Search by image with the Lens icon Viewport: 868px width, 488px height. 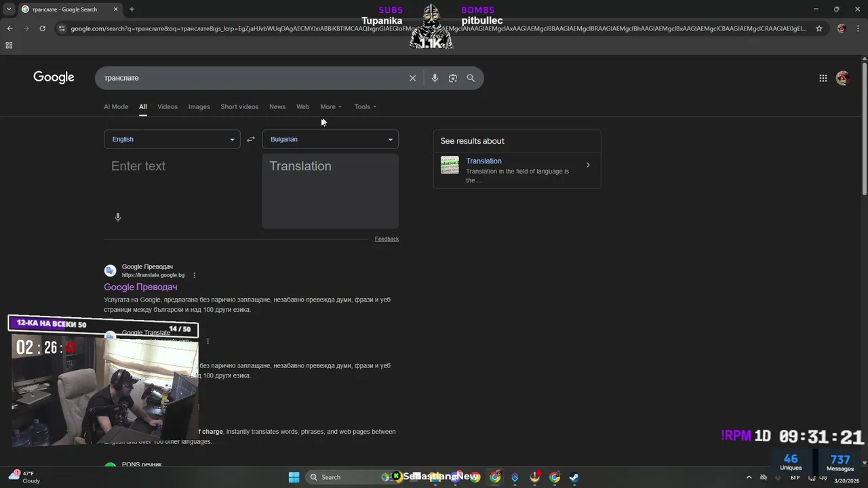tap(453, 78)
